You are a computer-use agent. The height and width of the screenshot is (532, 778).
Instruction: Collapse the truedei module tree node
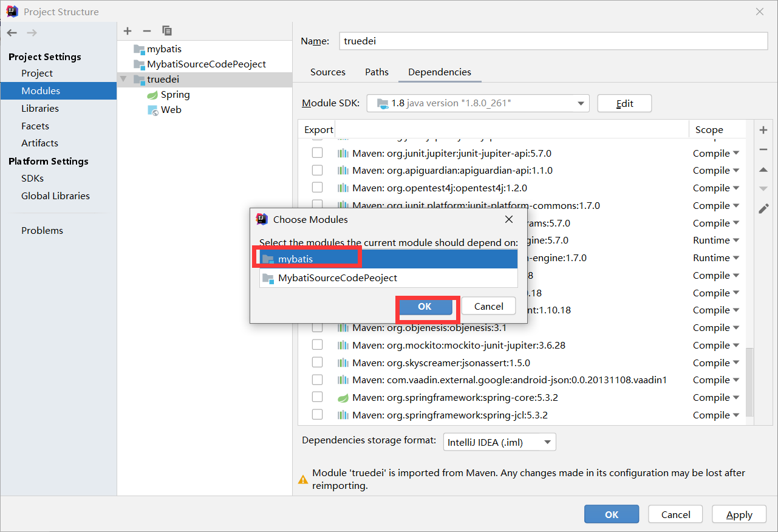[x=124, y=79]
